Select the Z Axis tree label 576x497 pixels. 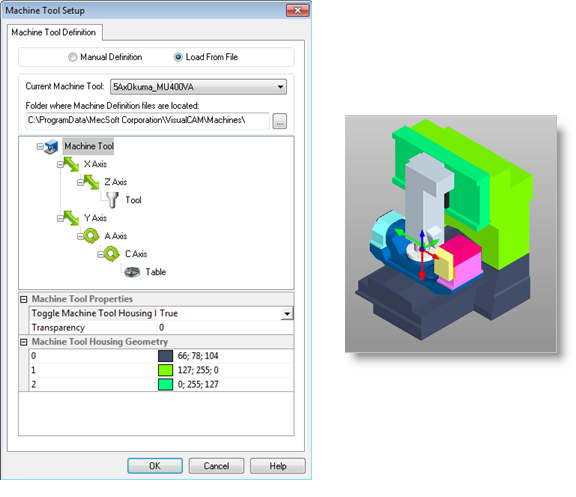click(115, 182)
